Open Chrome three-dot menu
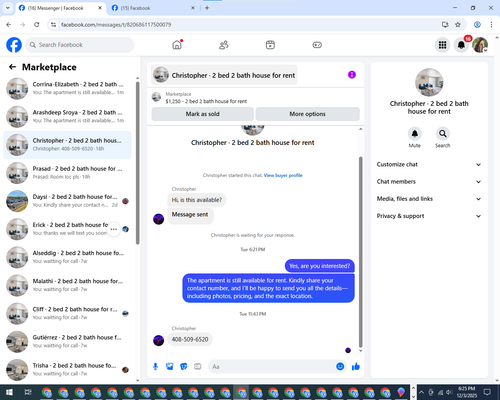Screen dimensions: 500x400 coord(491,25)
